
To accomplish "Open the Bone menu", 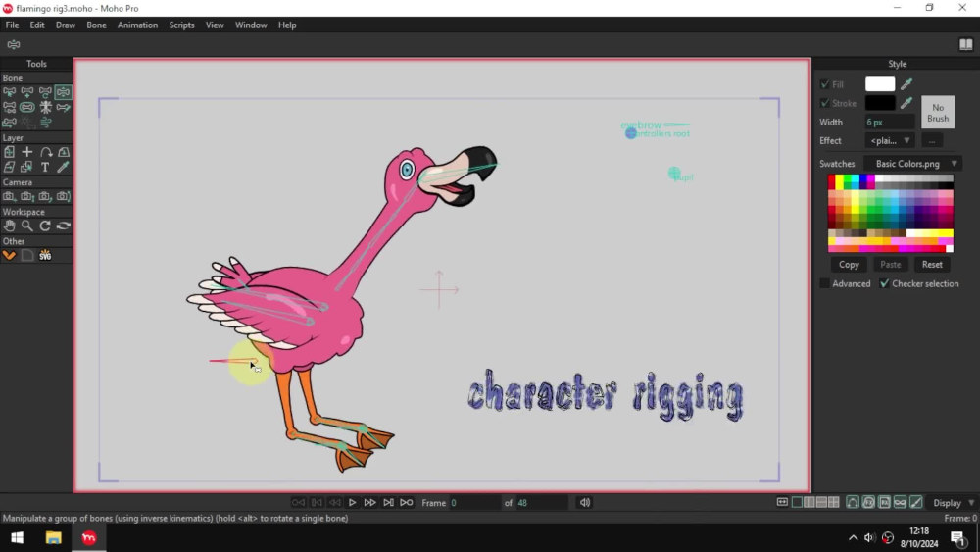I will coord(96,25).
